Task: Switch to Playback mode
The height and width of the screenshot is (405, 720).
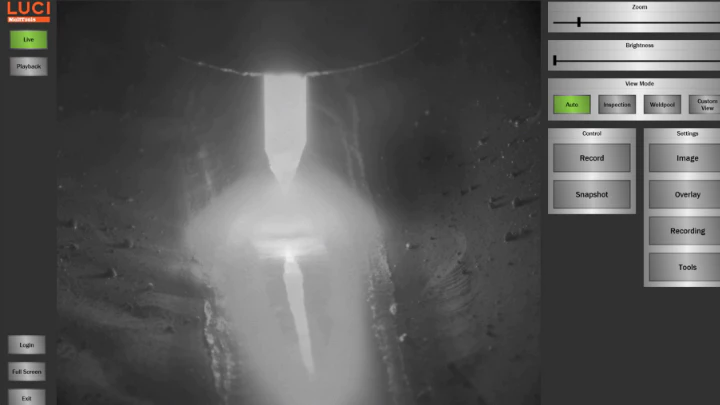Action: 28,66
